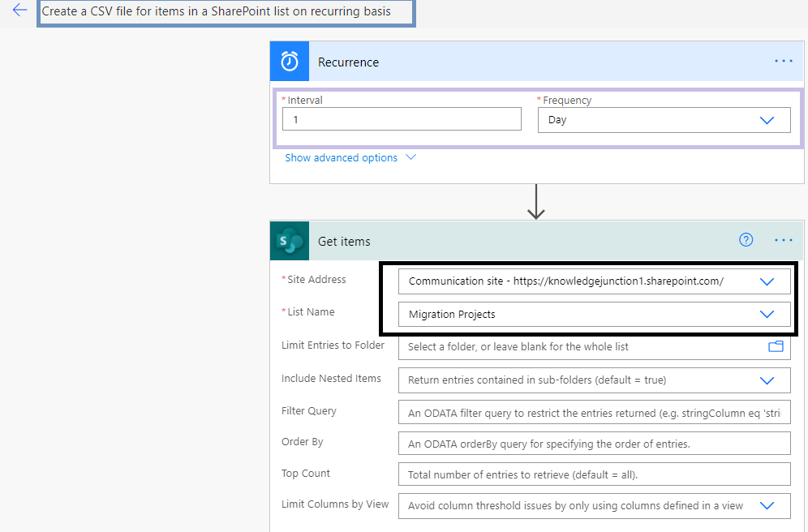Open the Site Address dropdown
Screen dimensions: 808x532
[594, 281]
